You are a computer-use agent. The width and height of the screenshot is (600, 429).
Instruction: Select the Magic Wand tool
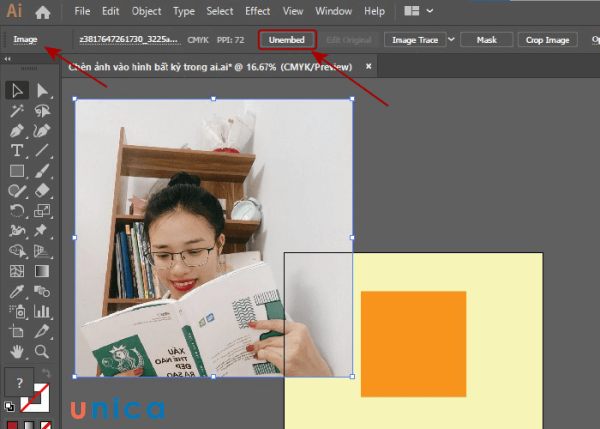point(17,111)
